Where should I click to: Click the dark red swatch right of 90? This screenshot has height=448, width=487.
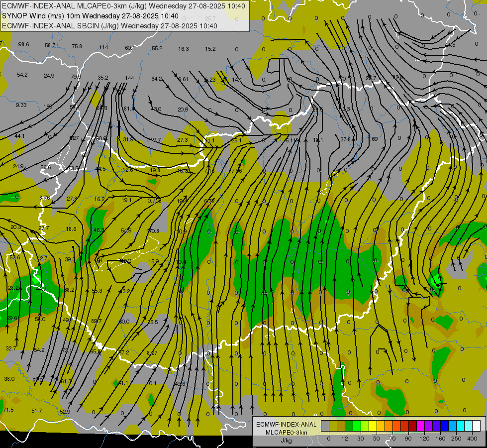click(413, 426)
